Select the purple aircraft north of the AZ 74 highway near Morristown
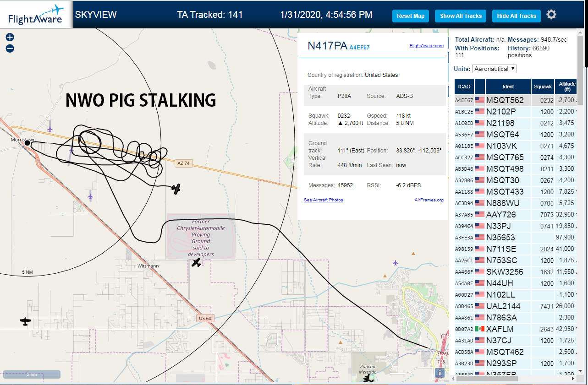The width and height of the screenshot is (588, 385). tap(49, 129)
